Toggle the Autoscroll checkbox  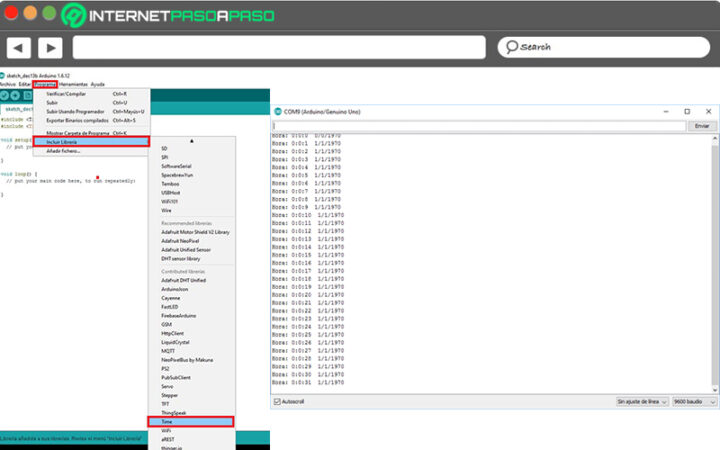point(278,401)
